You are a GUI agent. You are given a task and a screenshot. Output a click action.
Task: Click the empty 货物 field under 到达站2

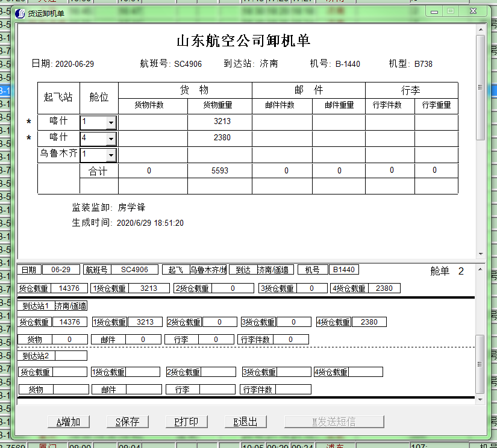click(x=71, y=389)
